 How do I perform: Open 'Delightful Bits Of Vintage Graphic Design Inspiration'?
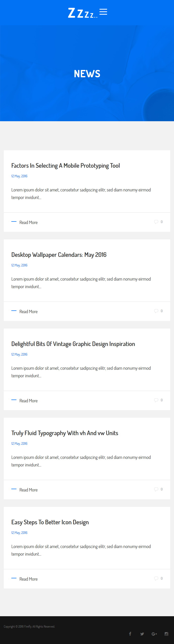tap(73, 344)
